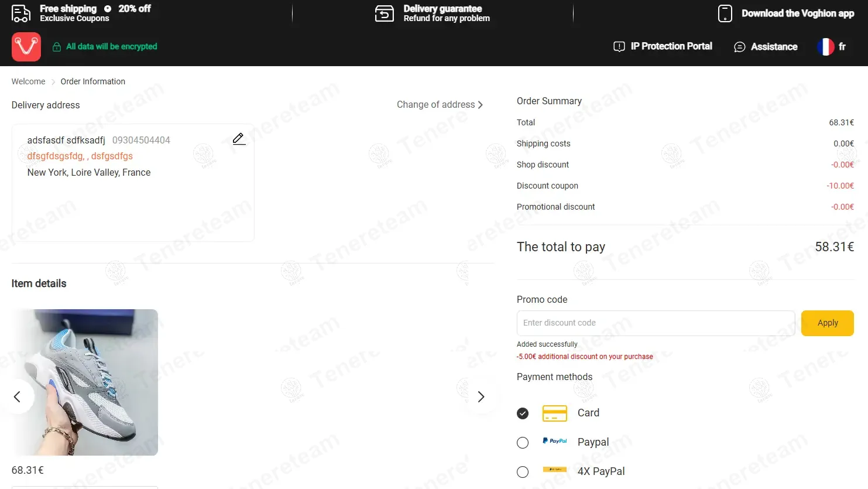Click the free shipping truck icon
The height and width of the screenshot is (489, 868).
pos(21,13)
